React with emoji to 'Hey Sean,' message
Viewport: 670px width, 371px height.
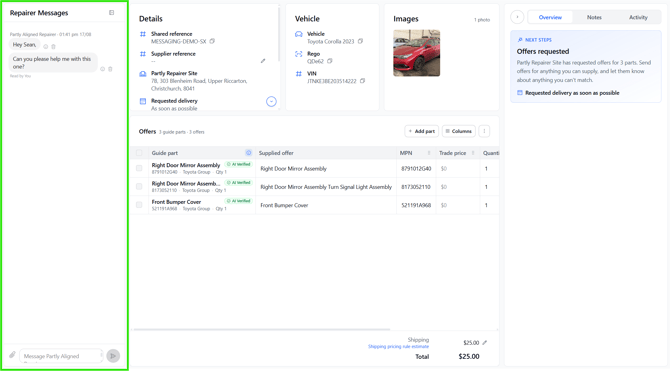pos(46,46)
